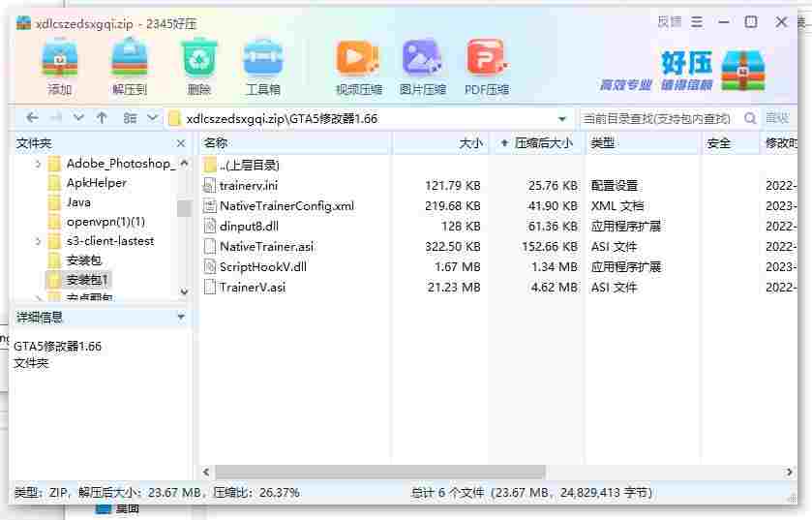Expand the address path dropdown
812x520 pixels.
click(562, 118)
